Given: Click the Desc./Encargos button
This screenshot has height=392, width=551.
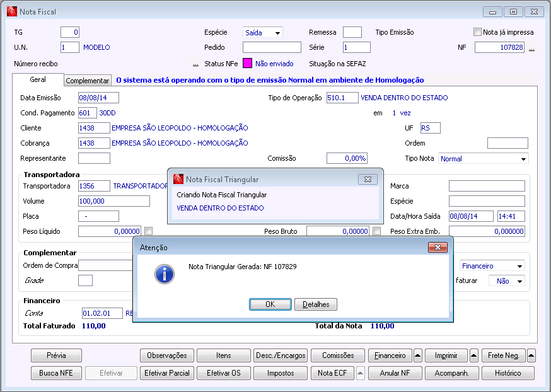Looking at the screenshot, I should tap(281, 355).
